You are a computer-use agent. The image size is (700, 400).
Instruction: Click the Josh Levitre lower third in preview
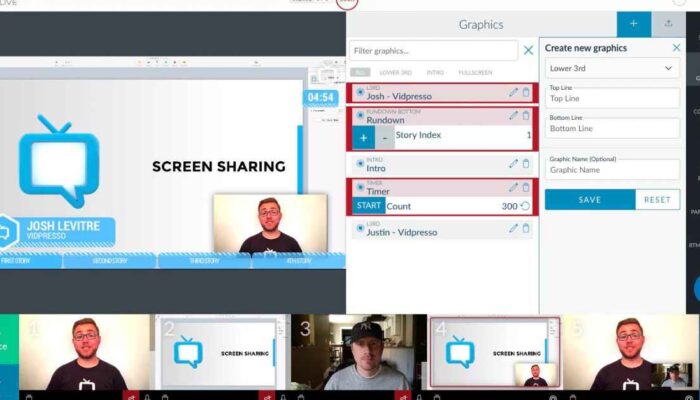(58, 231)
